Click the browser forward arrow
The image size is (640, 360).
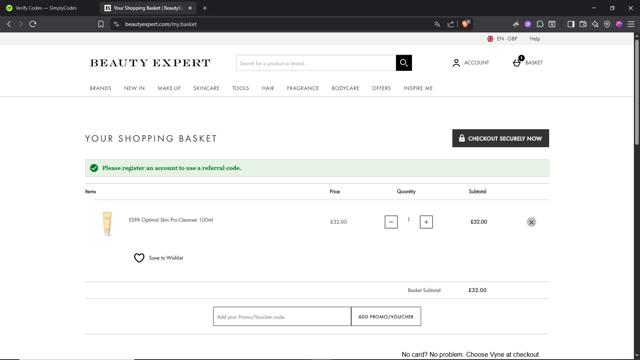point(20,24)
